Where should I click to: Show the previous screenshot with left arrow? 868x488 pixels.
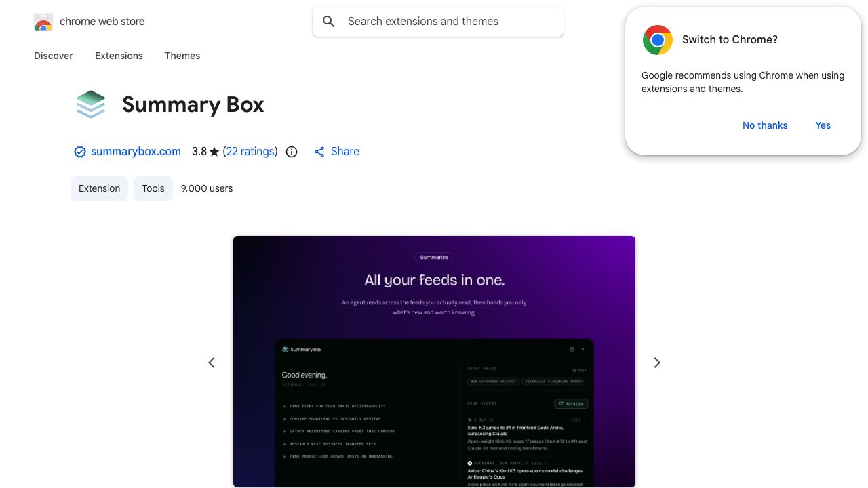point(212,363)
